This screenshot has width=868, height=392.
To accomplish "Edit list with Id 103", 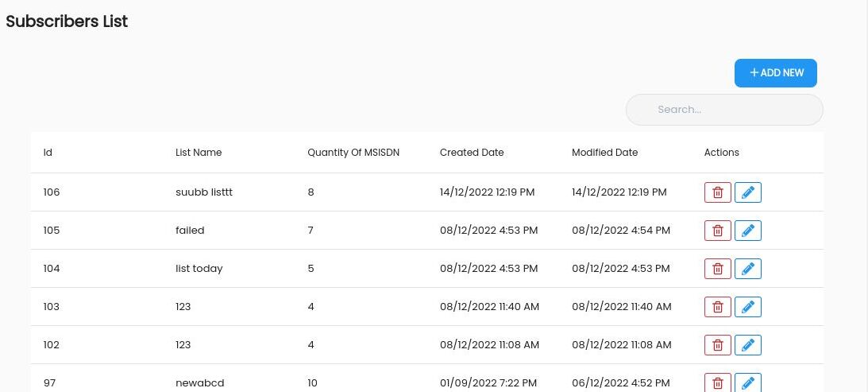I will click(x=748, y=307).
